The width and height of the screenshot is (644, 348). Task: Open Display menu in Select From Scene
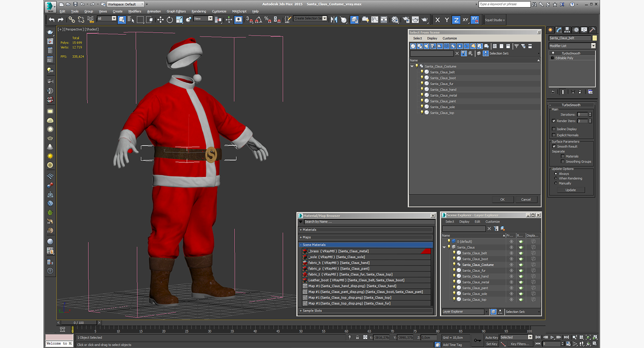[432, 38]
